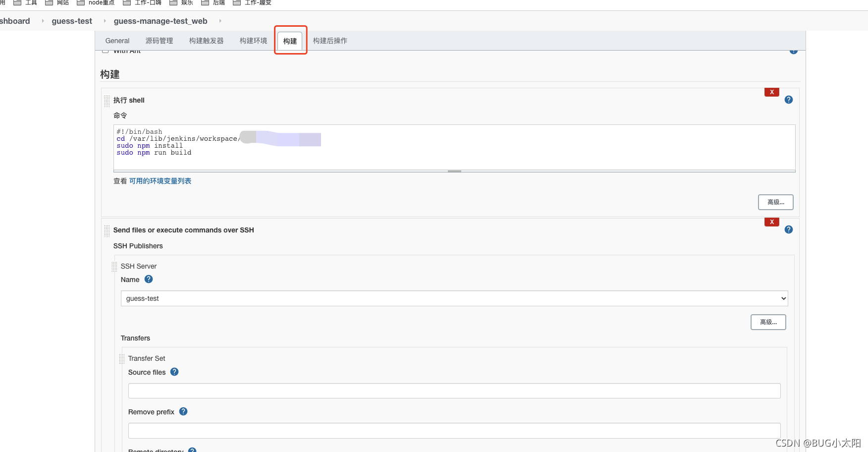This screenshot has width=868, height=452.
Task: Grab the SSH Server drag handle
Action: coord(114,267)
